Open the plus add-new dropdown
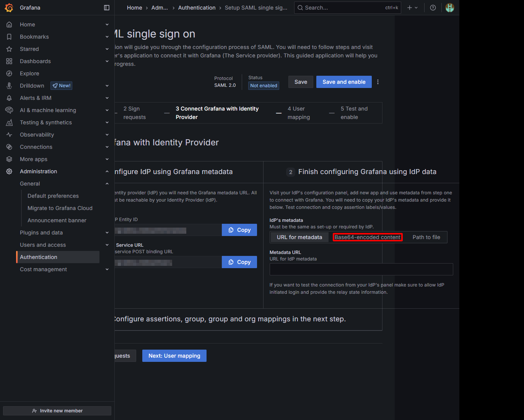 (412, 8)
